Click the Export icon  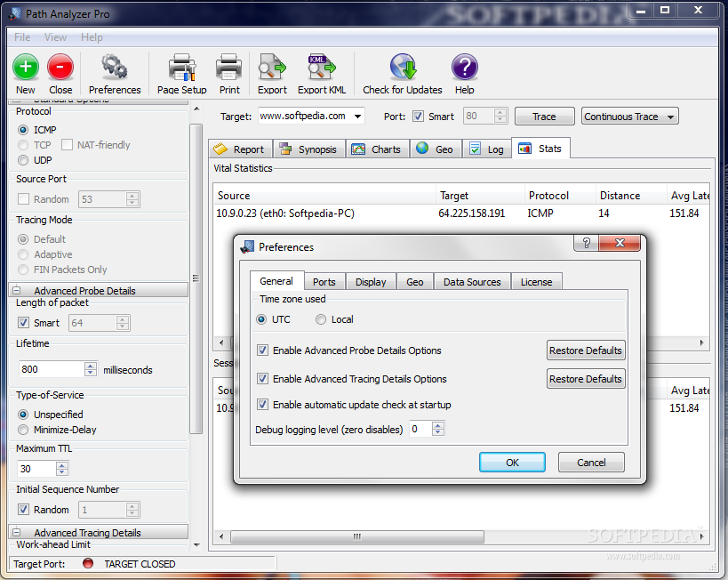click(272, 67)
